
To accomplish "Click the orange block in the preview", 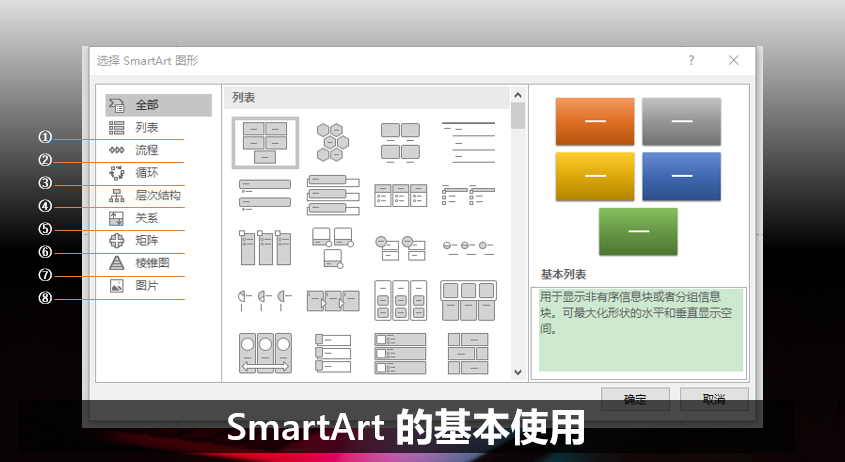I will [595, 121].
